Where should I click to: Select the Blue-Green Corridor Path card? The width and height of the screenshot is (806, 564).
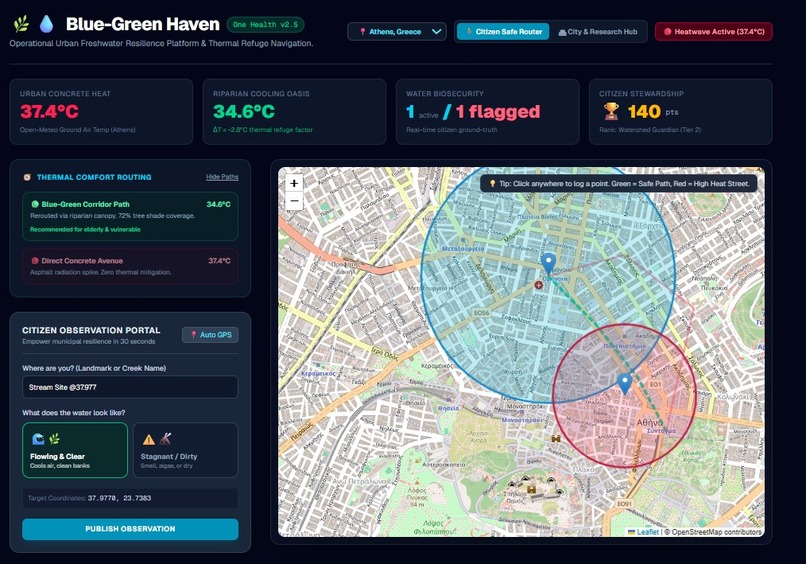pyautogui.click(x=130, y=216)
